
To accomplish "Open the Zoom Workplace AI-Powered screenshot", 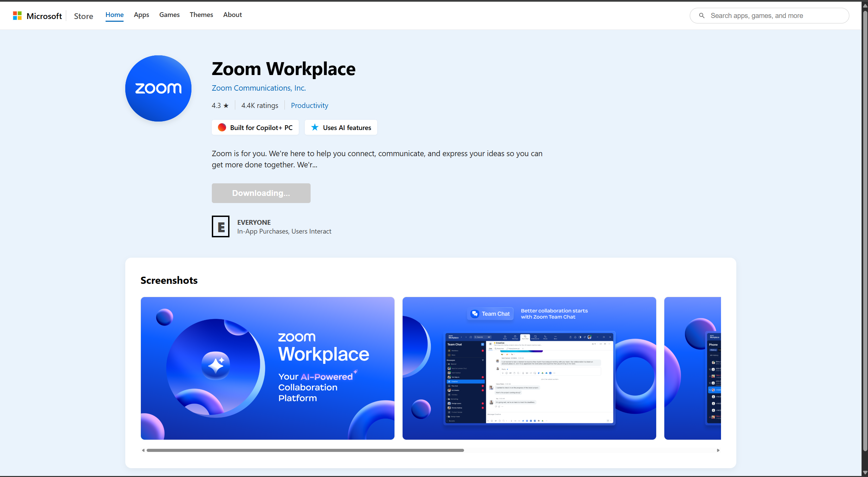I will (x=267, y=368).
